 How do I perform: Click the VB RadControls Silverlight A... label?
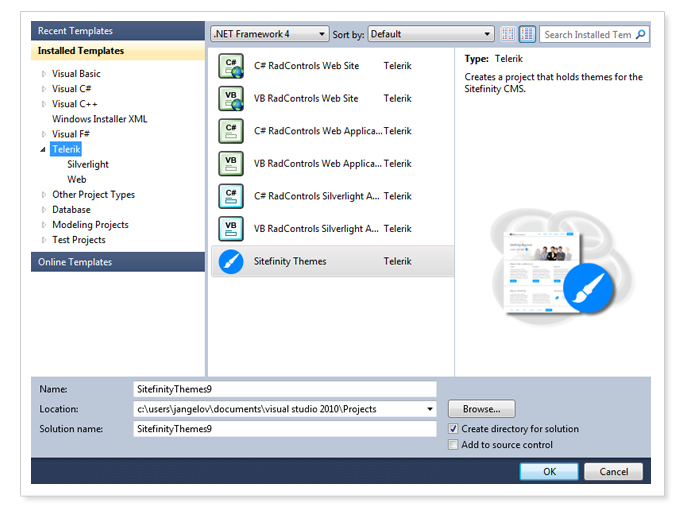tap(316, 229)
